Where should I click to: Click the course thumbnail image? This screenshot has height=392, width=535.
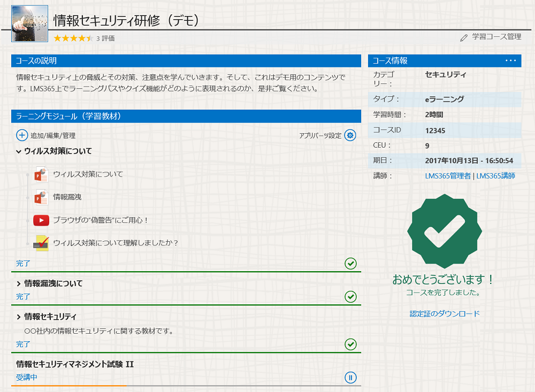pos(29,24)
